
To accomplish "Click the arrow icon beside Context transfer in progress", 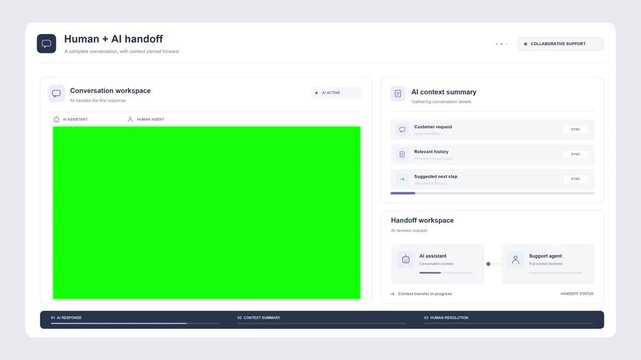I will click(x=392, y=294).
